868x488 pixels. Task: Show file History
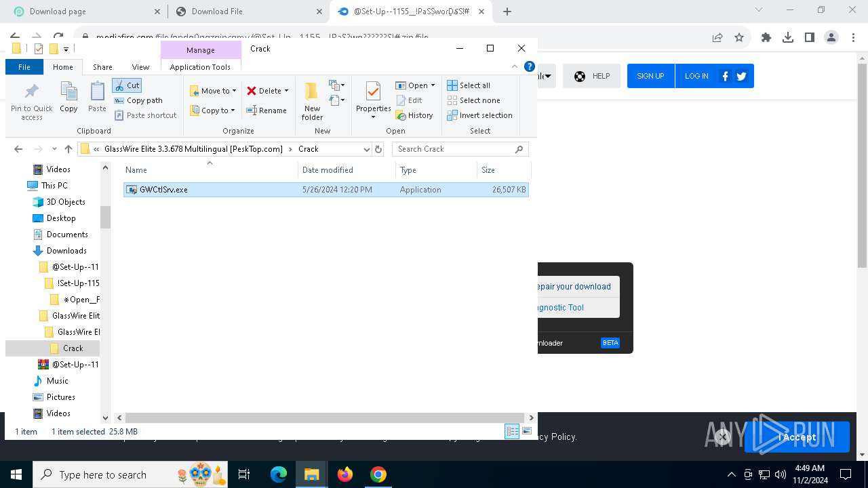414,115
